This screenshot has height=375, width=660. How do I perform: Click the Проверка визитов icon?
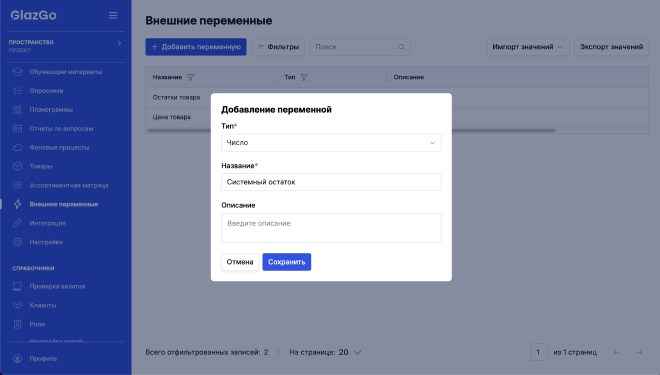[17, 287]
